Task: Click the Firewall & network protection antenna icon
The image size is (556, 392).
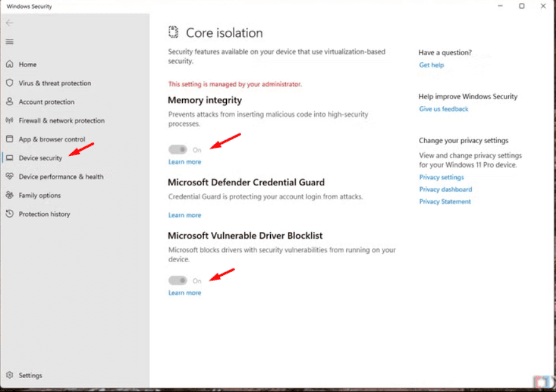Action: [x=9, y=121]
